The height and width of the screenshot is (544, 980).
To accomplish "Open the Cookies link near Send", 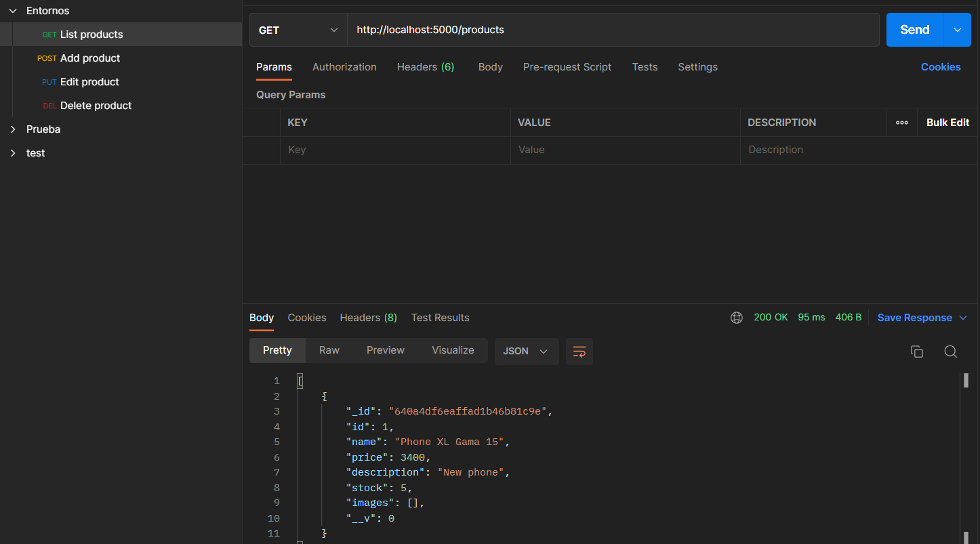I will (941, 67).
